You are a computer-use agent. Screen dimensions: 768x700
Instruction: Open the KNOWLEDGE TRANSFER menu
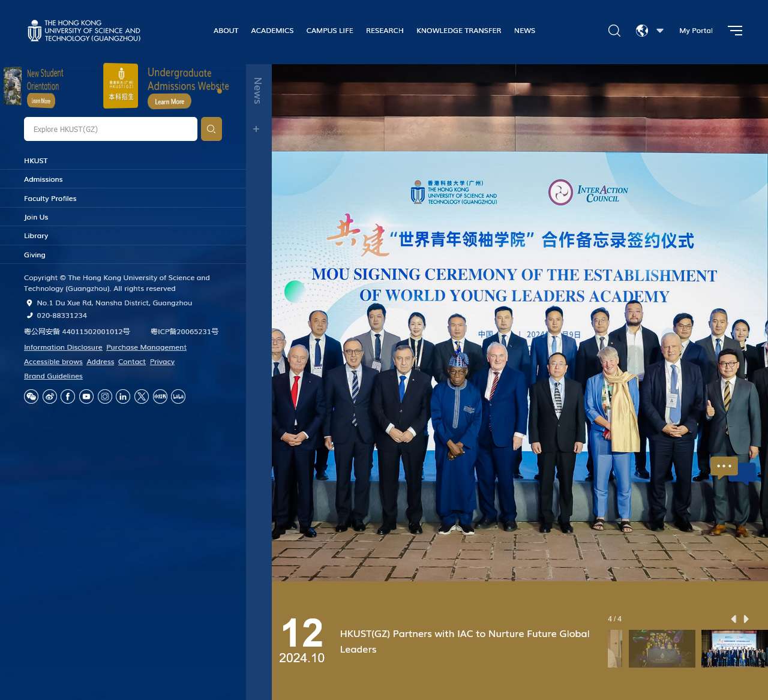459,31
